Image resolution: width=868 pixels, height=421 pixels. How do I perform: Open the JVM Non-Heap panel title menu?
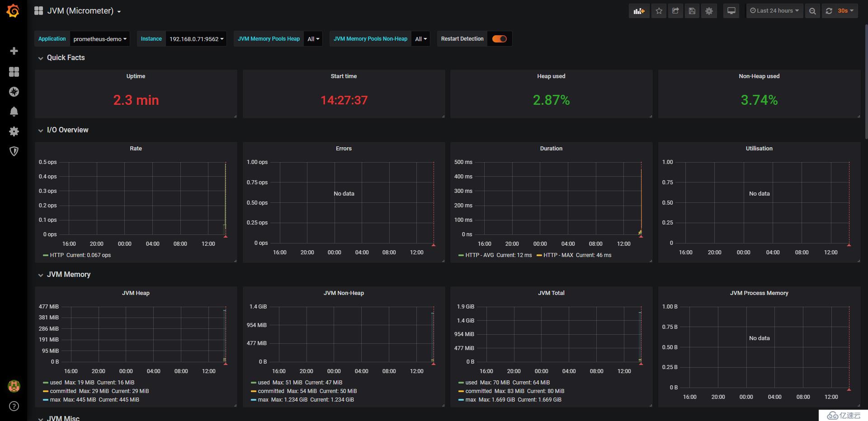(x=344, y=293)
